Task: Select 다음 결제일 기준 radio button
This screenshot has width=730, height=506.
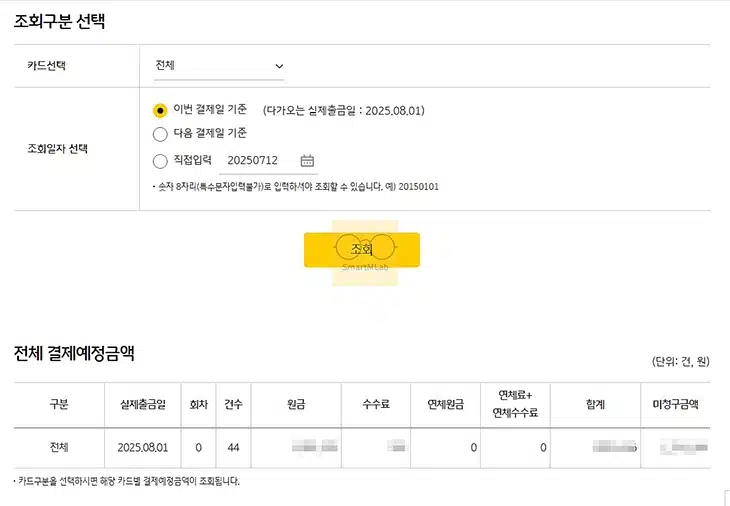Action: 160,134
